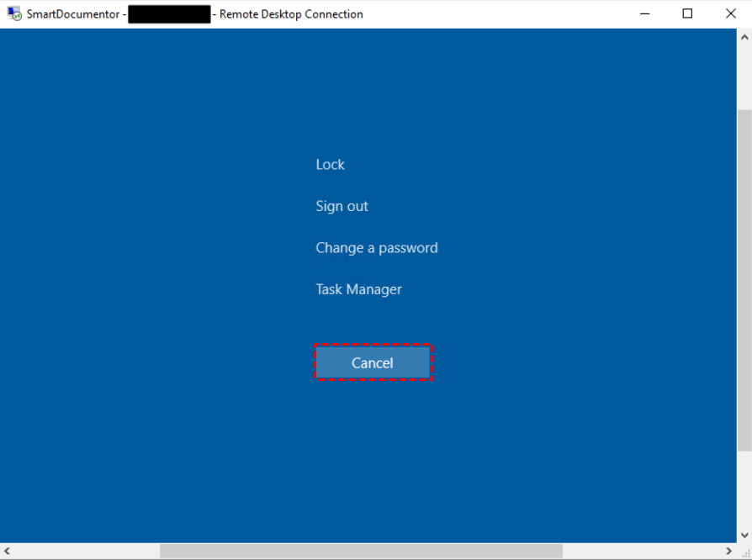Open Change a password
The height and width of the screenshot is (560, 752).
pos(376,247)
